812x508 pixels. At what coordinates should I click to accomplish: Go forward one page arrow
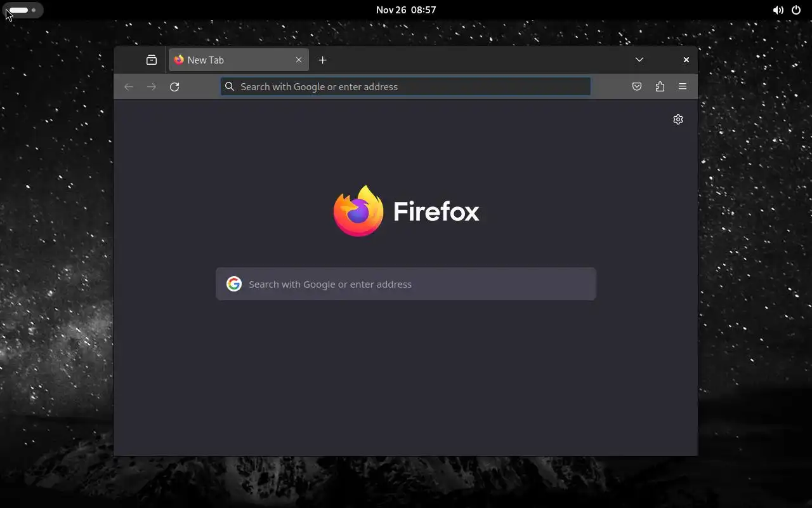pyautogui.click(x=152, y=86)
